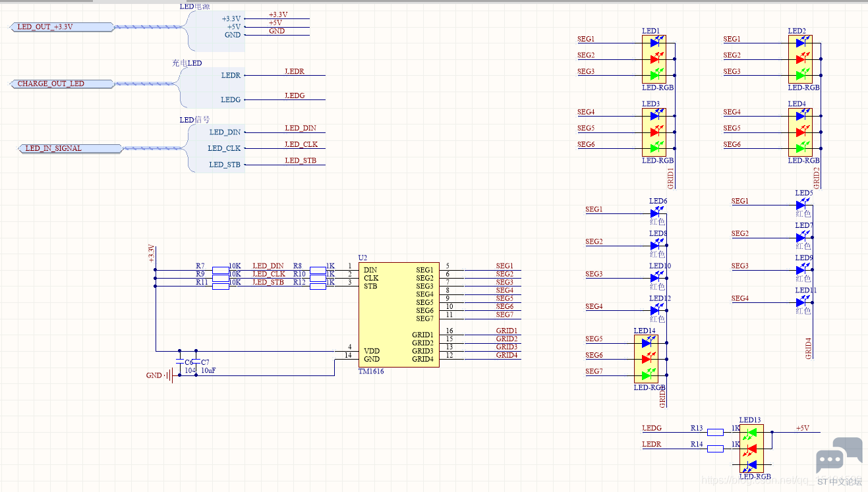Viewport: 868px width, 492px height.
Task: Select the LEDG harness entry inside 充电LED
Action: (x=231, y=99)
